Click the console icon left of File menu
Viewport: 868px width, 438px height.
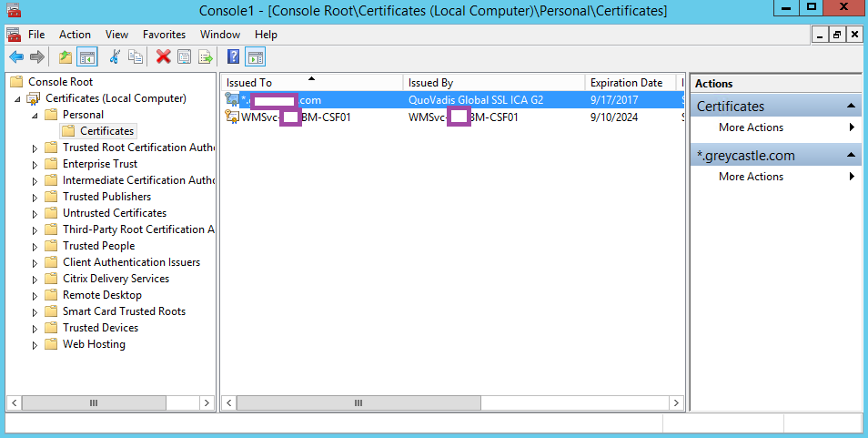pos(14,35)
